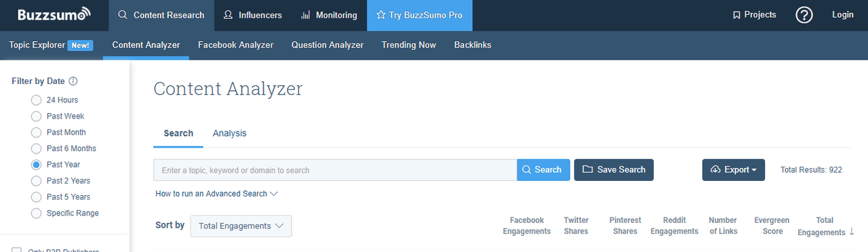Switch to the Analysis sub-tab
This screenshot has height=252, width=868.
(230, 133)
